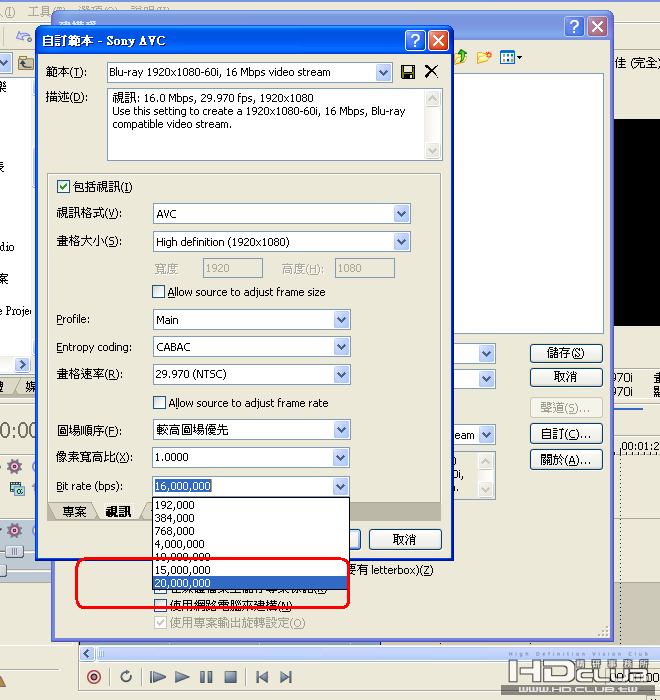660x700 pixels.
Task: Open the template dropdown in Render As window
Action: (x=486, y=434)
